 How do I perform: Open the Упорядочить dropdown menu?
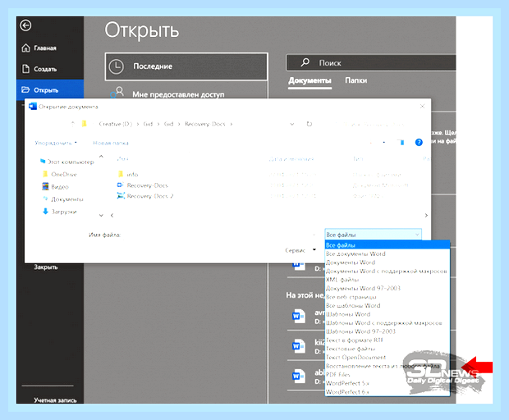pyautogui.click(x=56, y=143)
